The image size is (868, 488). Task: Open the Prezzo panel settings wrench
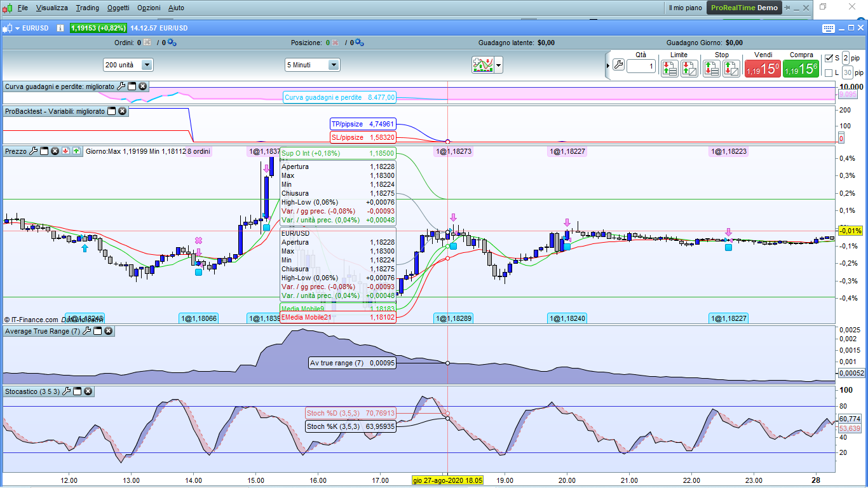tap(34, 151)
